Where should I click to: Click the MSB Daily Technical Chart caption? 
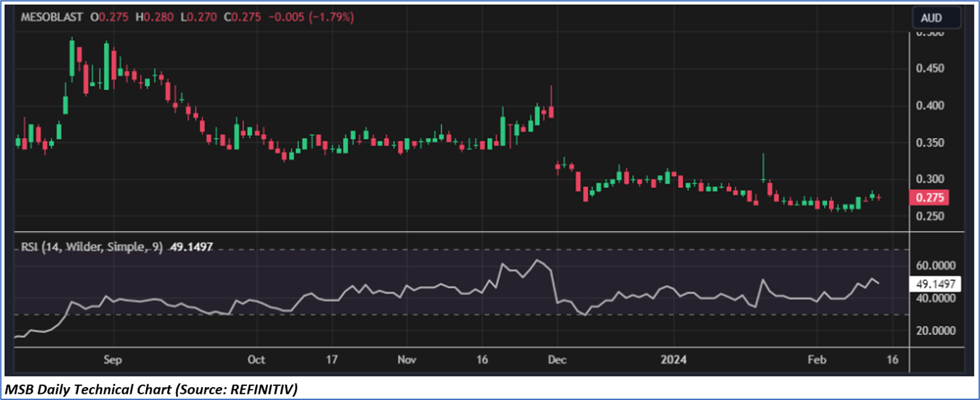tap(152, 389)
